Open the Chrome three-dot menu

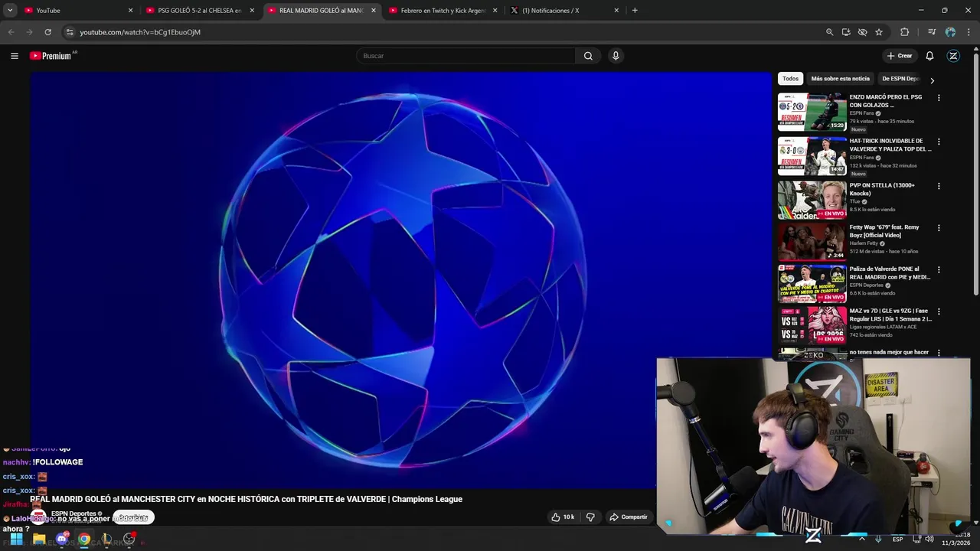(x=969, y=32)
